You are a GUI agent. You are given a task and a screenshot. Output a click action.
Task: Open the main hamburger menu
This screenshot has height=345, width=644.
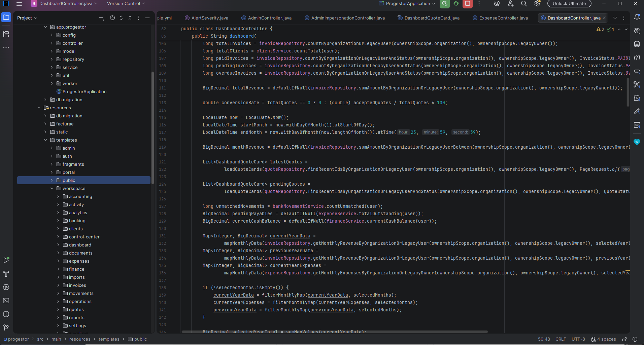[x=19, y=3]
